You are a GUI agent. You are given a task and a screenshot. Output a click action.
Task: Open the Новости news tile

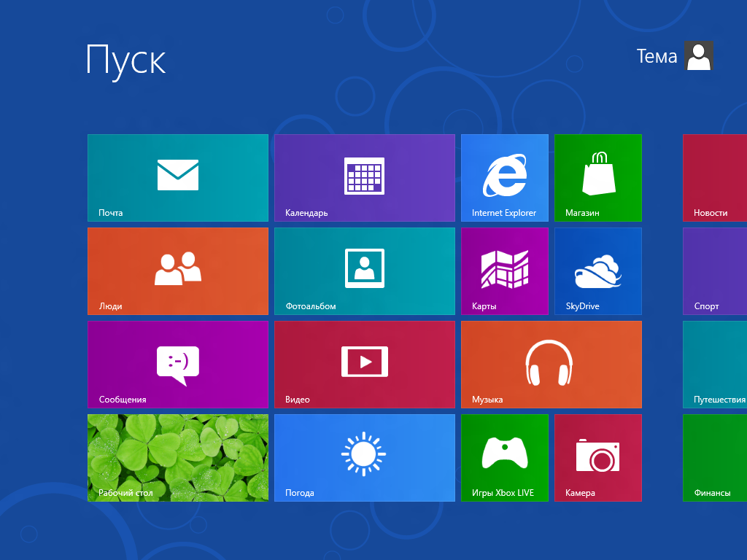(715, 177)
